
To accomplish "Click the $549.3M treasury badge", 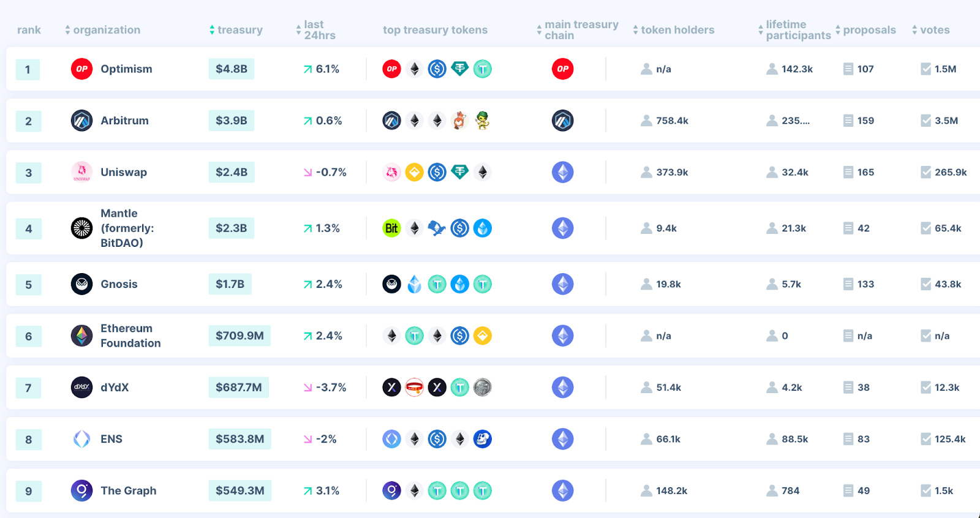I will point(240,490).
